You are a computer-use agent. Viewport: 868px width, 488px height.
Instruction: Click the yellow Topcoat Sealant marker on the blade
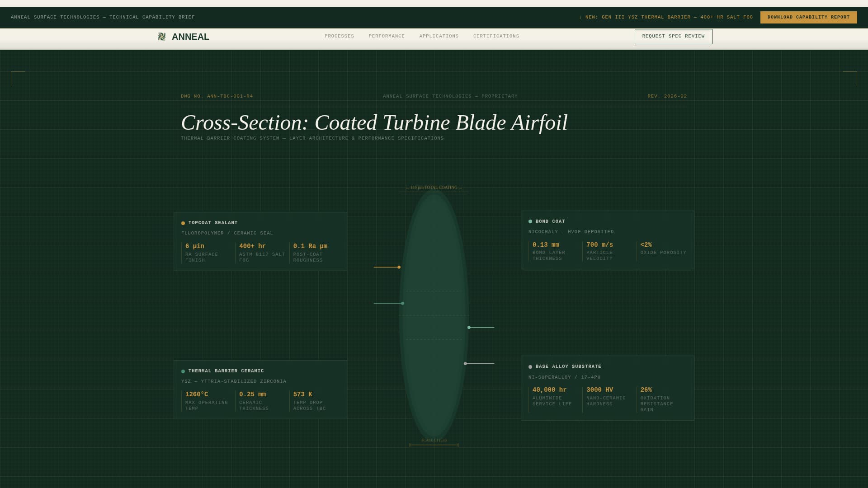[399, 267]
